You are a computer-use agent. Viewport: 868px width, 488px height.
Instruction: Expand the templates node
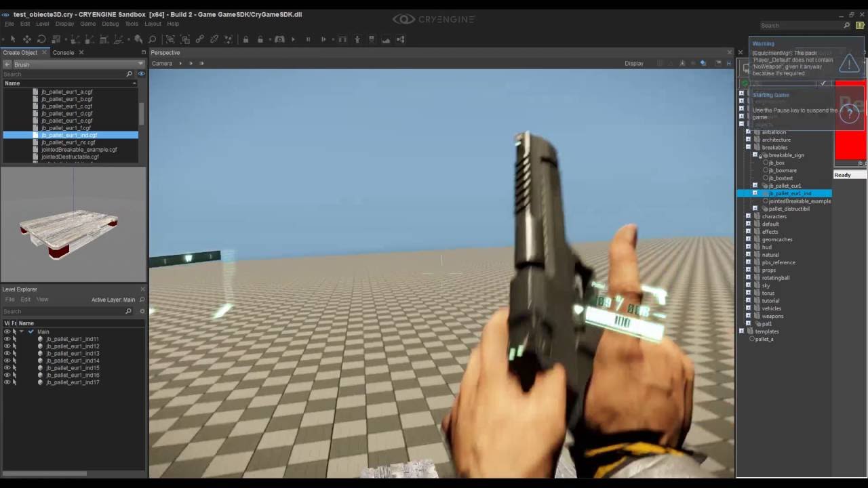click(741, 331)
